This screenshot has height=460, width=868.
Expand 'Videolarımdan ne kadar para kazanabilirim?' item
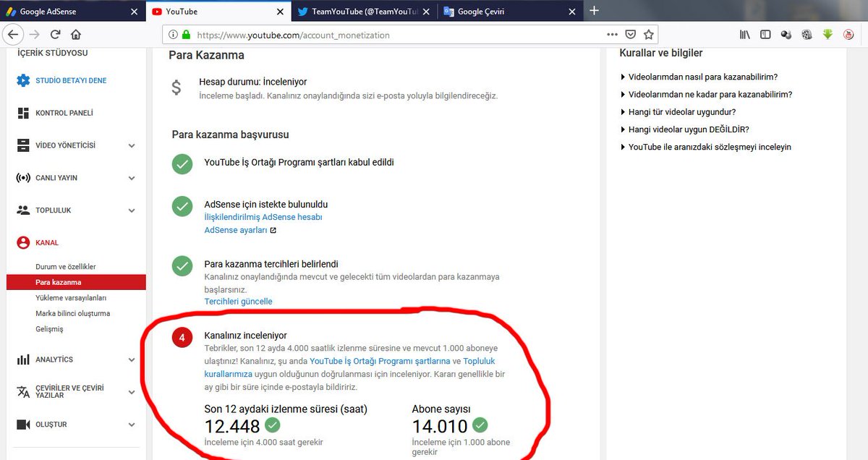(706, 94)
